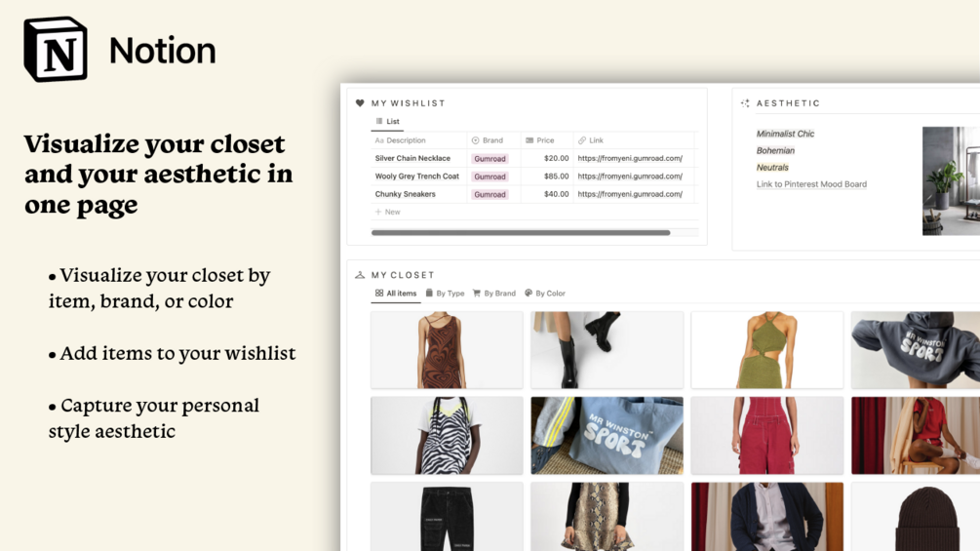Click the wishlist horizontal scrollbar
This screenshot has height=551, width=980.
(521, 232)
